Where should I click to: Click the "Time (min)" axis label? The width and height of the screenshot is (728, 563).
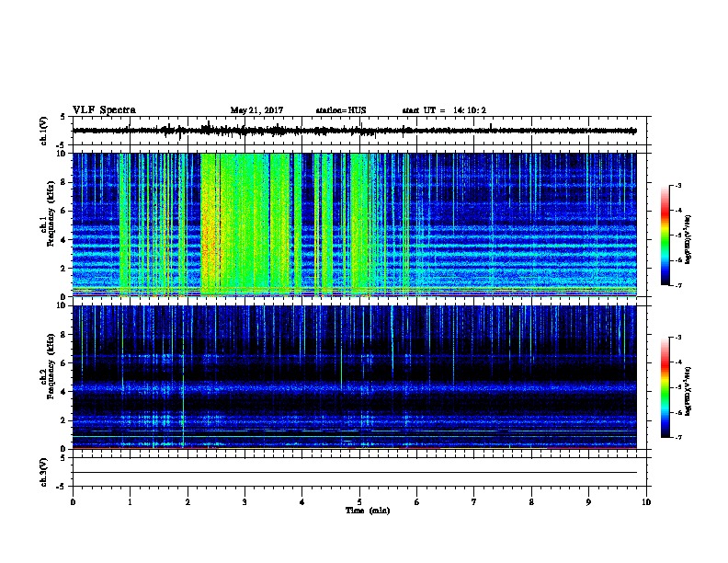coord(368,511)
